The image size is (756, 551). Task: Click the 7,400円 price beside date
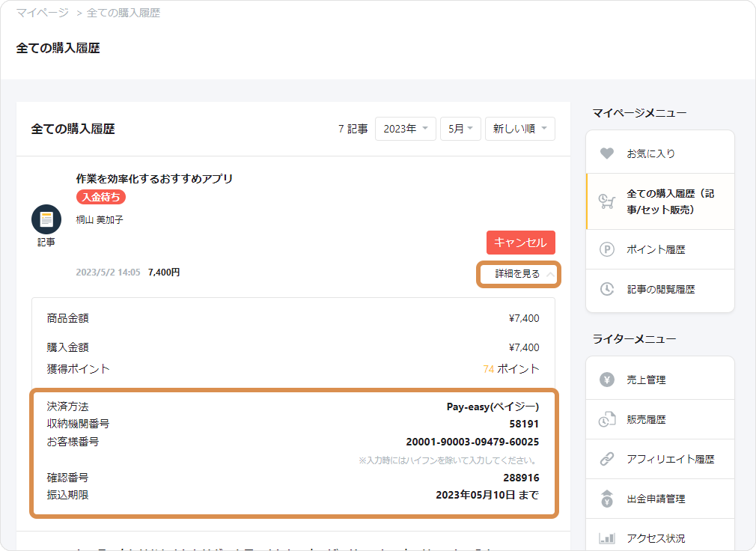tap(164, 273)
